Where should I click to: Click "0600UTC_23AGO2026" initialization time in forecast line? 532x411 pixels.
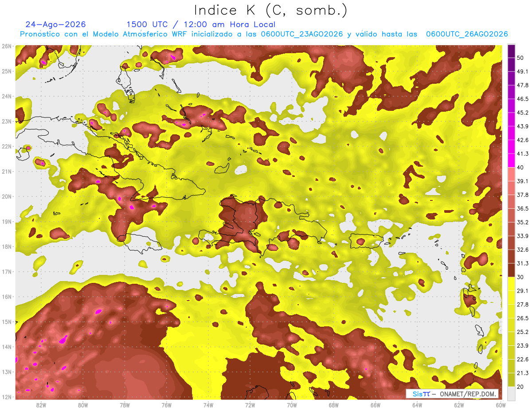click(302, 34)
